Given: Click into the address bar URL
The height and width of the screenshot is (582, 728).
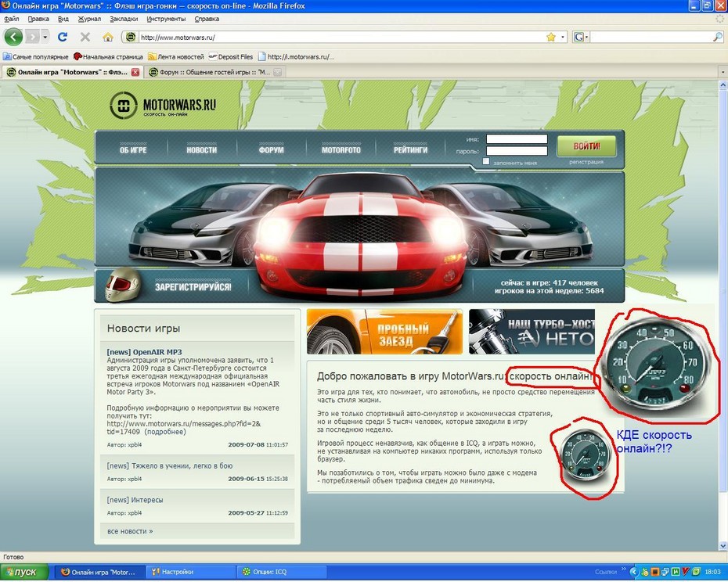Looking at the screenshot, I should pyautogui.click(x=341, y=37).
